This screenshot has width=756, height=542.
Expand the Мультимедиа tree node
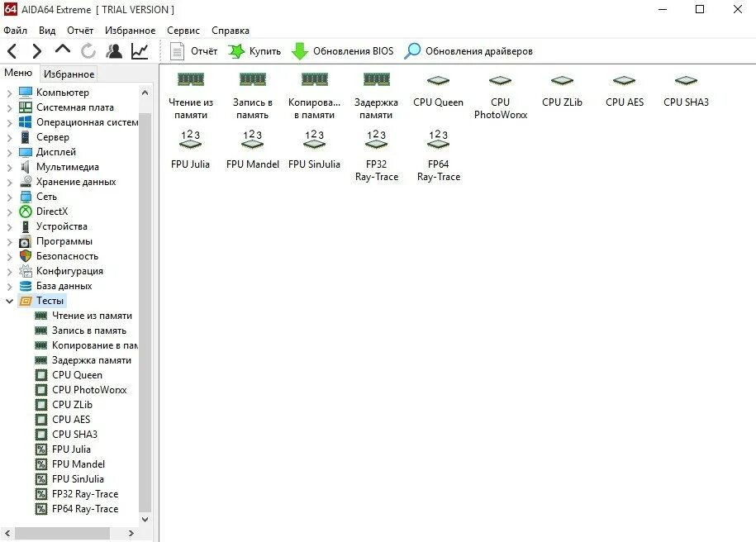coord(9,168)
